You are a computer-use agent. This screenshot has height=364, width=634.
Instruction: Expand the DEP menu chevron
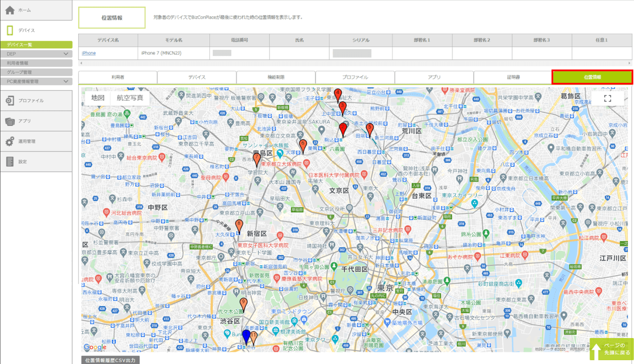(x=66, y=54)
